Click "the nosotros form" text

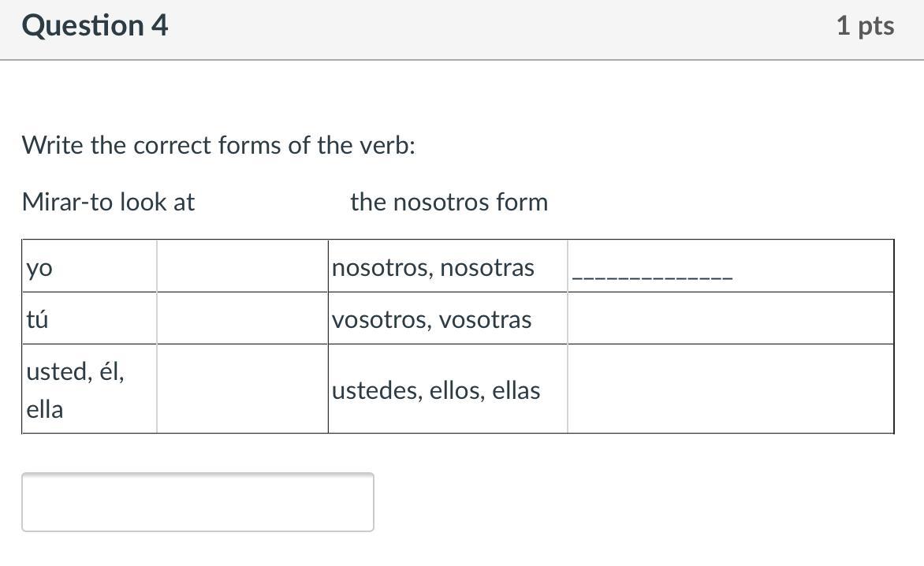tap(449, 203)
